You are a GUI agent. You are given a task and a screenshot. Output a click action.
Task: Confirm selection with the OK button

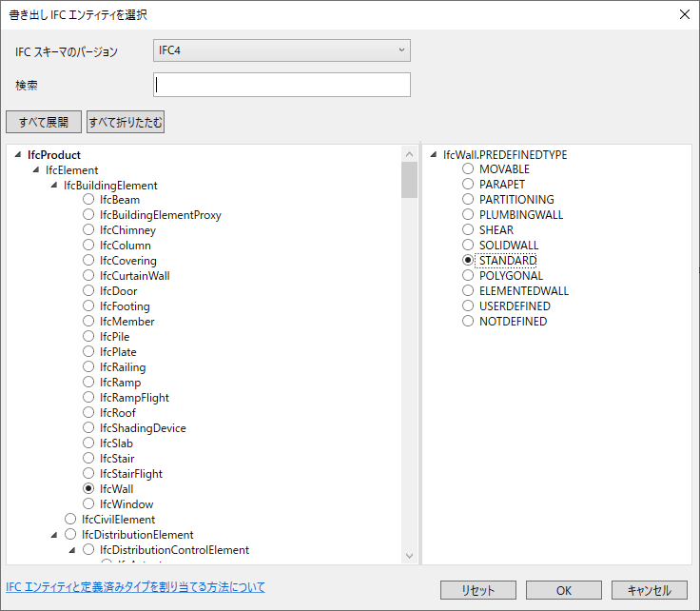point(564,590)
